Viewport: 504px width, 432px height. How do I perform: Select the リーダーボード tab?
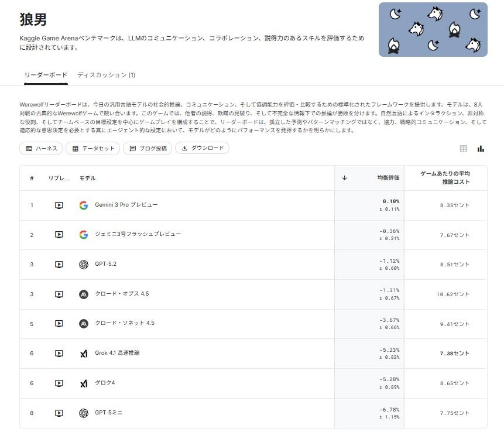pos(46,75)
